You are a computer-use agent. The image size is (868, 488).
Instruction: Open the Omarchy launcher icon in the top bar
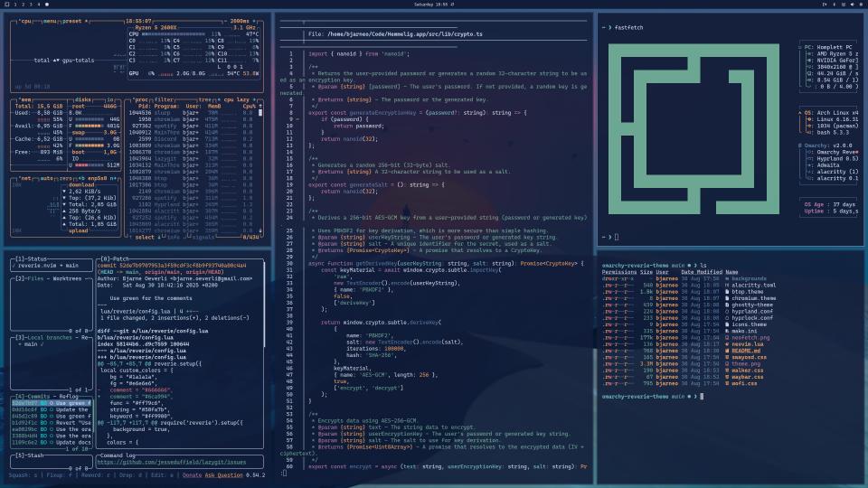(x=7, y=5)
